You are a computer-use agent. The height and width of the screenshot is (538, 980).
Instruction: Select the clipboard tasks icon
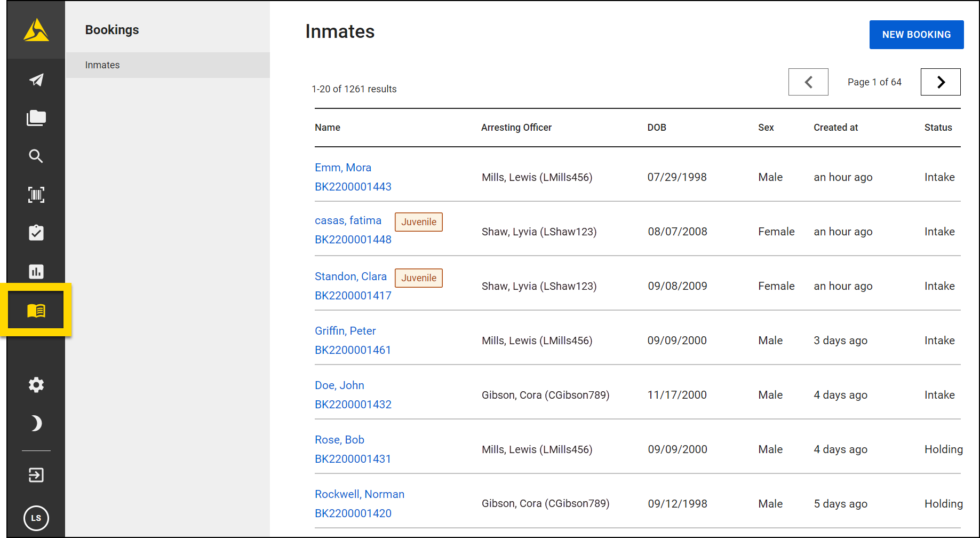(36, 233)
